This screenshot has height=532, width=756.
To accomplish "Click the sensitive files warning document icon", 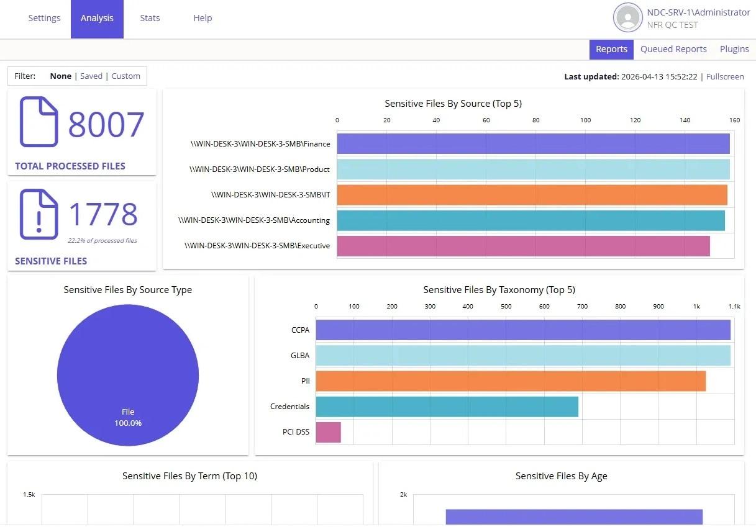I will pos(39,214).
